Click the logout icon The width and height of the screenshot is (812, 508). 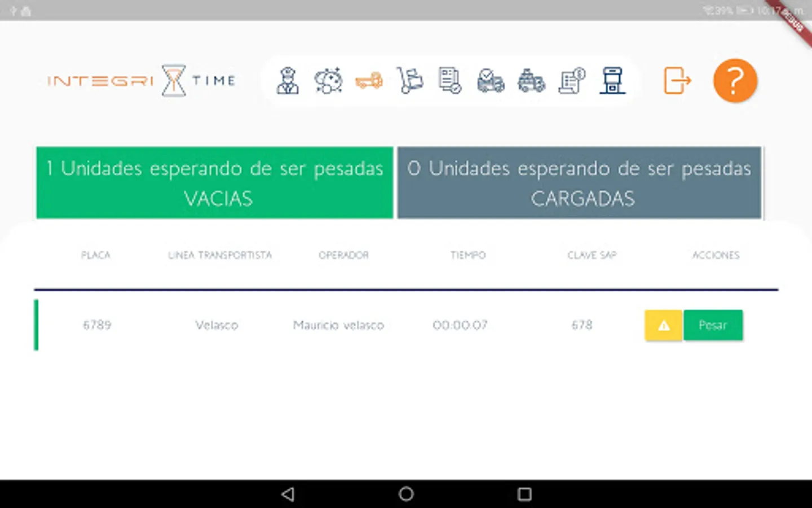pos(678,81)
